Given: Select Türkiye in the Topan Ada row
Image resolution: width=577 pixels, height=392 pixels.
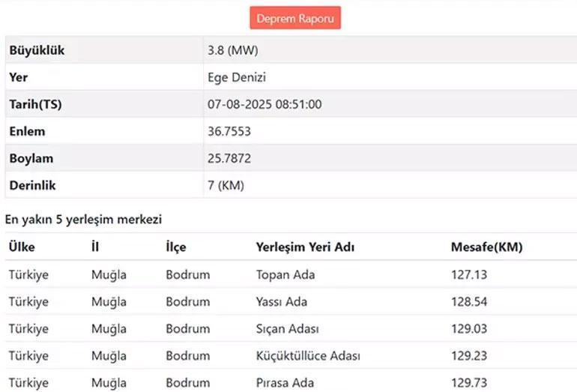Looking at the screenshot, I should (28, 274).
